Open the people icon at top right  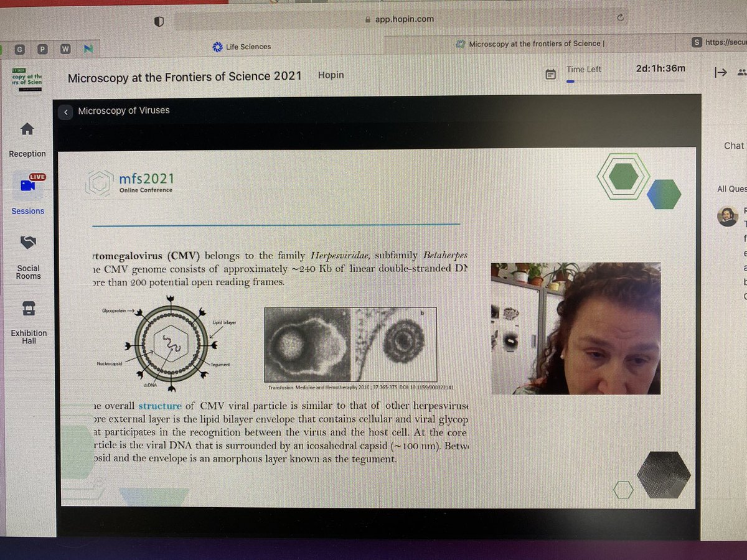click(x=741, y=73)
